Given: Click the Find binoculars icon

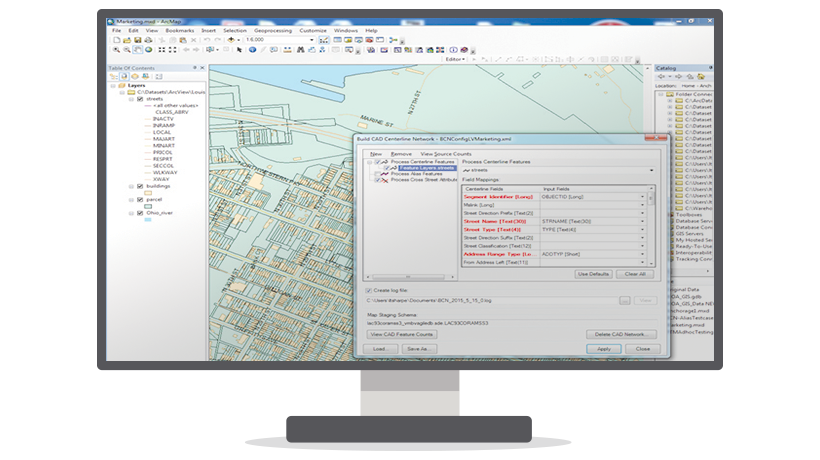Looking at the screenshot, I should 300,50.
